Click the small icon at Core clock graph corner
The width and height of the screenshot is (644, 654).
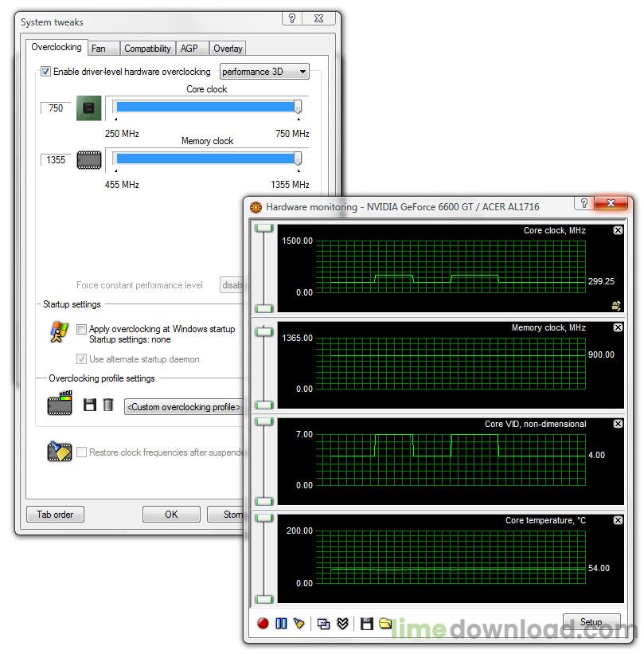coord(616,305)
